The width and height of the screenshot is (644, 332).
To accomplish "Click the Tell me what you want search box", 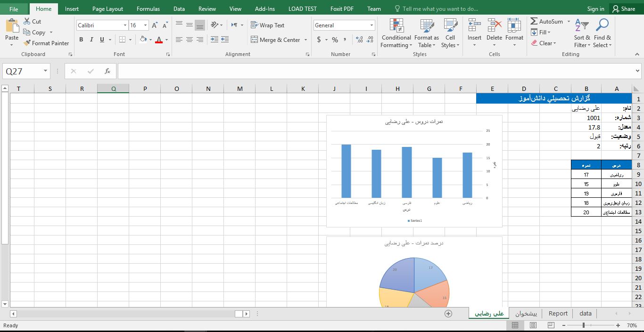I will click(x=436, y=8).
